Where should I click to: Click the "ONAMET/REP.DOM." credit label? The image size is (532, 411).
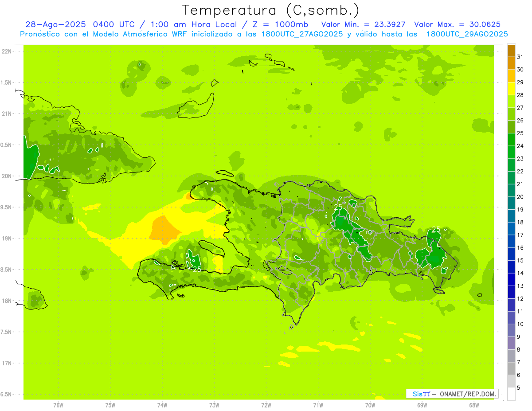coord(468,394)
